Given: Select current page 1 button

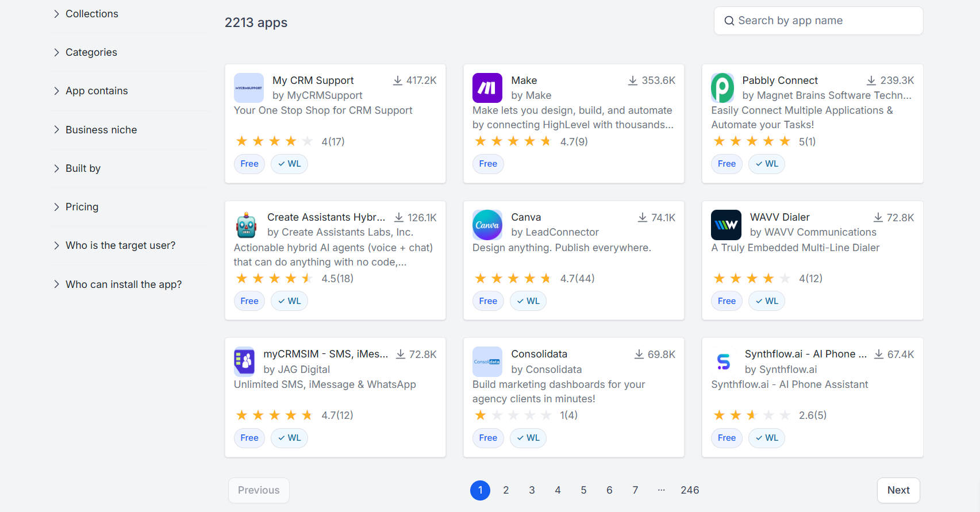Looking at the screenshot, I should click(x=480, y=490).
